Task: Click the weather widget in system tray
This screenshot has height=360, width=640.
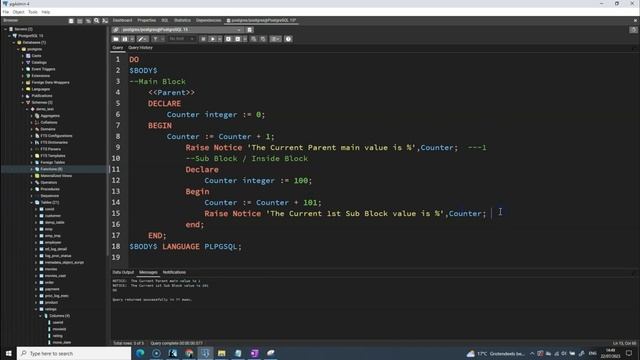Action: pyautogui.click(x=496, y=353)
